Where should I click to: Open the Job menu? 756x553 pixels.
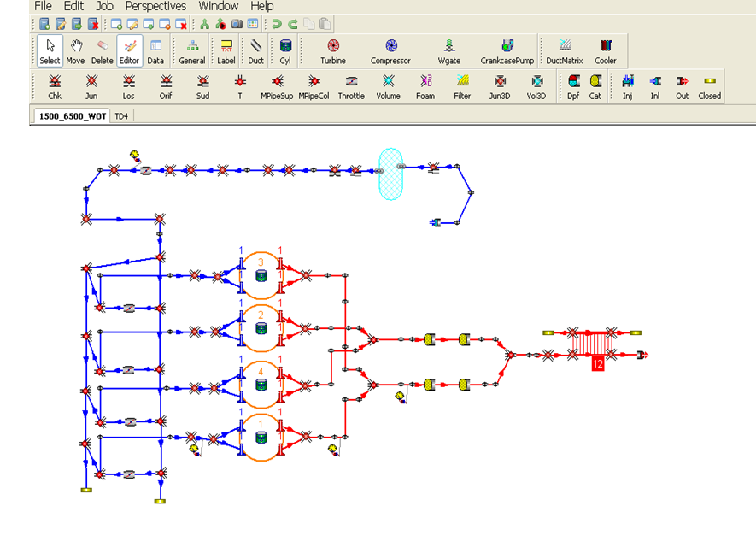pos(104,6)
